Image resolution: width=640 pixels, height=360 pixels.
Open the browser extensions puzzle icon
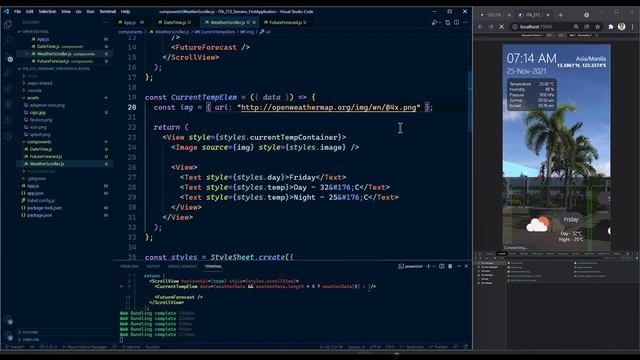tap(611, 27)
